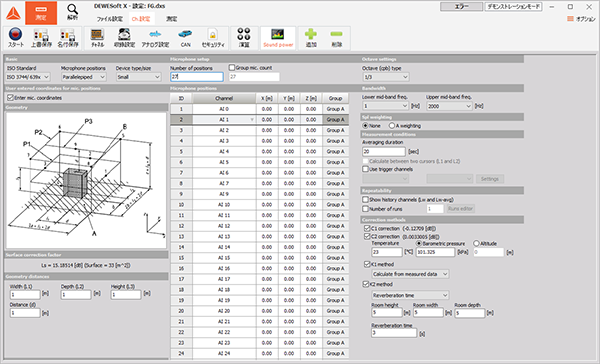Click the 上書保存 save icon
600x364 pixels.
pyautogui.click(x=41, y=38)
